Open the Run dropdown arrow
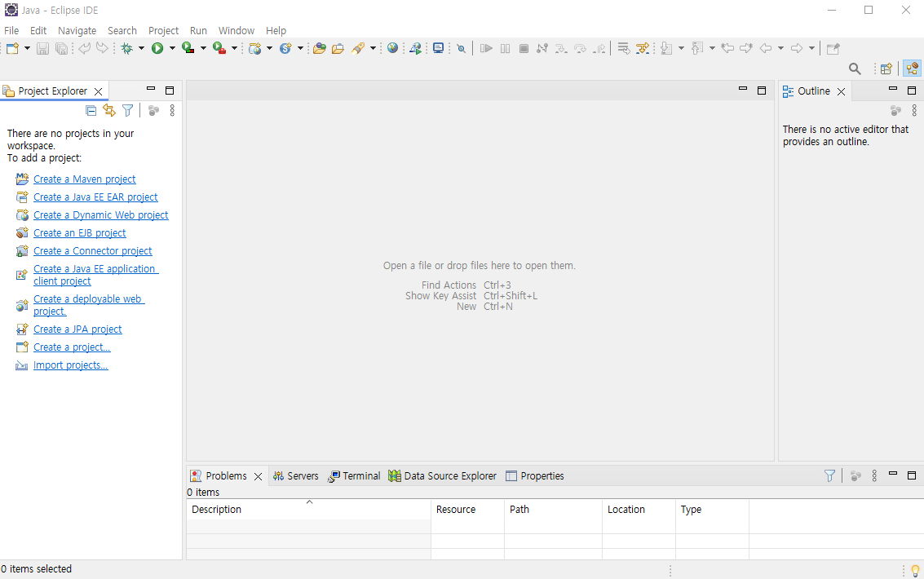The width and height of the screenshot is (924, 579). (172, 48)
